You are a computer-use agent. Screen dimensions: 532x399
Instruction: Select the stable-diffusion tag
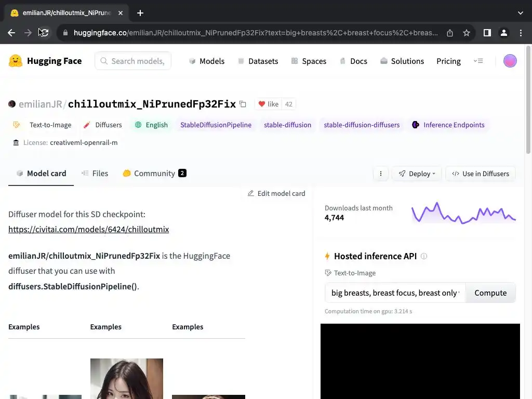click(x=287, y=125)
